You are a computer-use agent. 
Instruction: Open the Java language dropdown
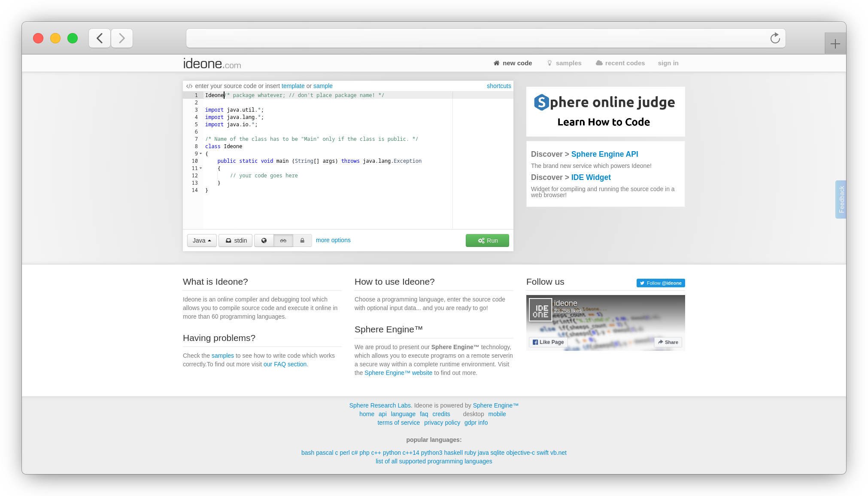[202, 240]
